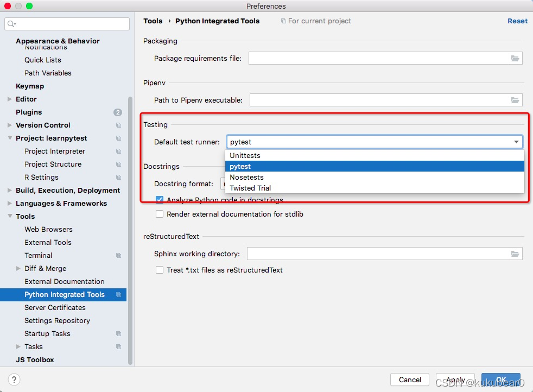Focus the settings search field
533x392 pixels.
coord(67,24)
